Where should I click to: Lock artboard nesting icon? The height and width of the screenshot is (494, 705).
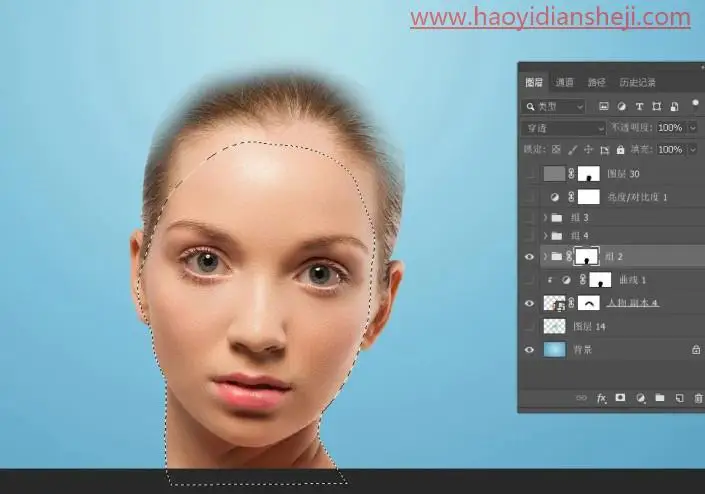pos(604,150)
